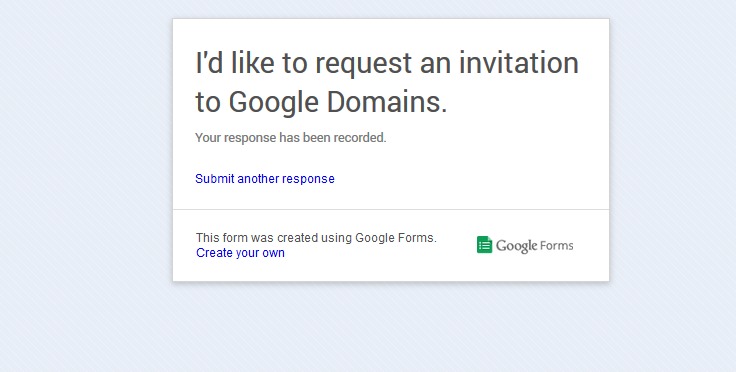736x372 pixels.
Task: Click the gray Forms word in the logo
Action: click(556, 245)
